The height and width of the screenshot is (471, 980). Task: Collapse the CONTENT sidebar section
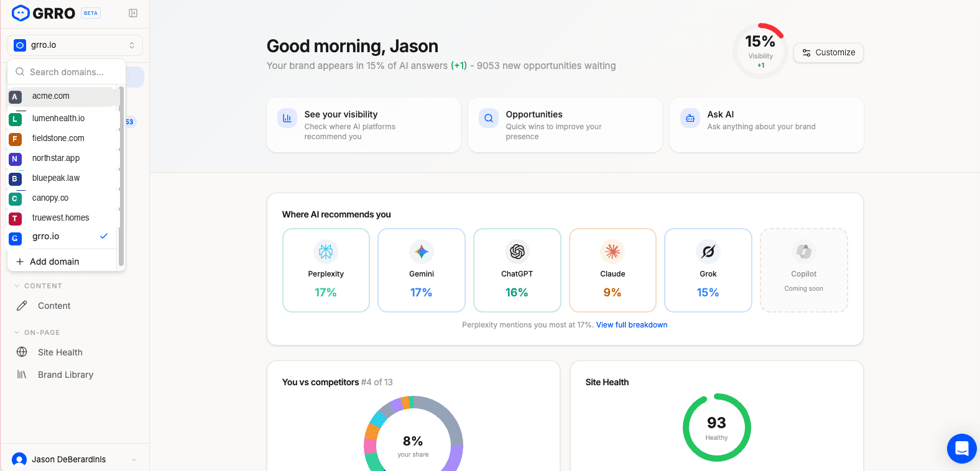39,286
